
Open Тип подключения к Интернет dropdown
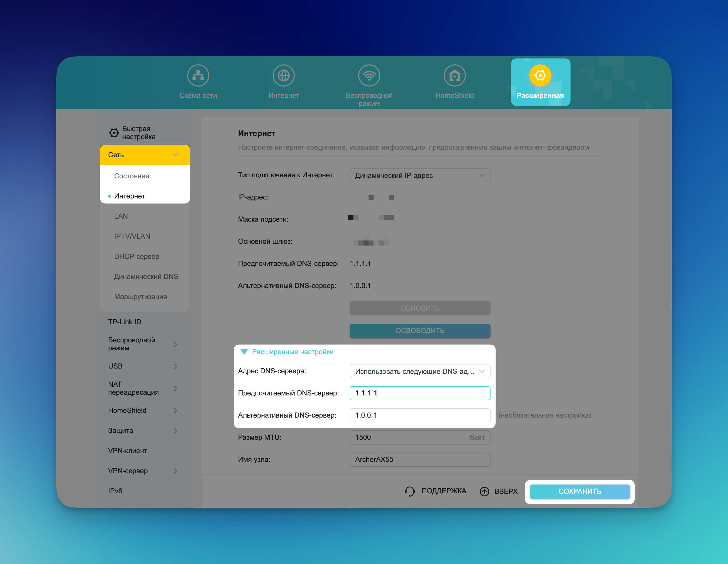tap(420, 175)
